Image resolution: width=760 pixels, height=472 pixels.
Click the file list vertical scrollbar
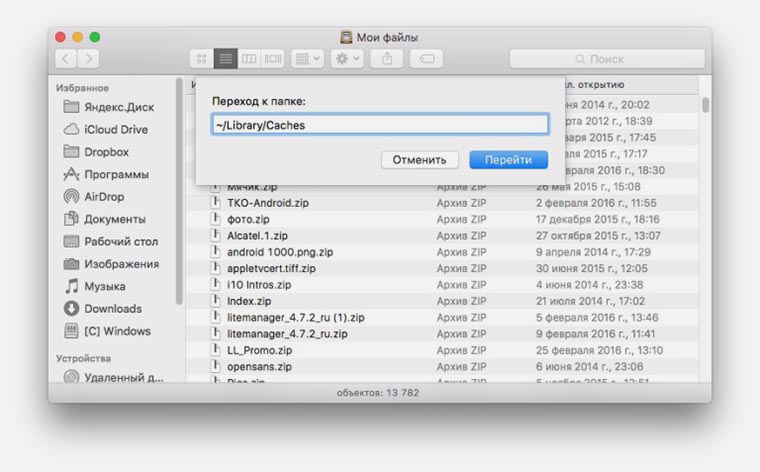pyautogui.click(x=706, y=105)
